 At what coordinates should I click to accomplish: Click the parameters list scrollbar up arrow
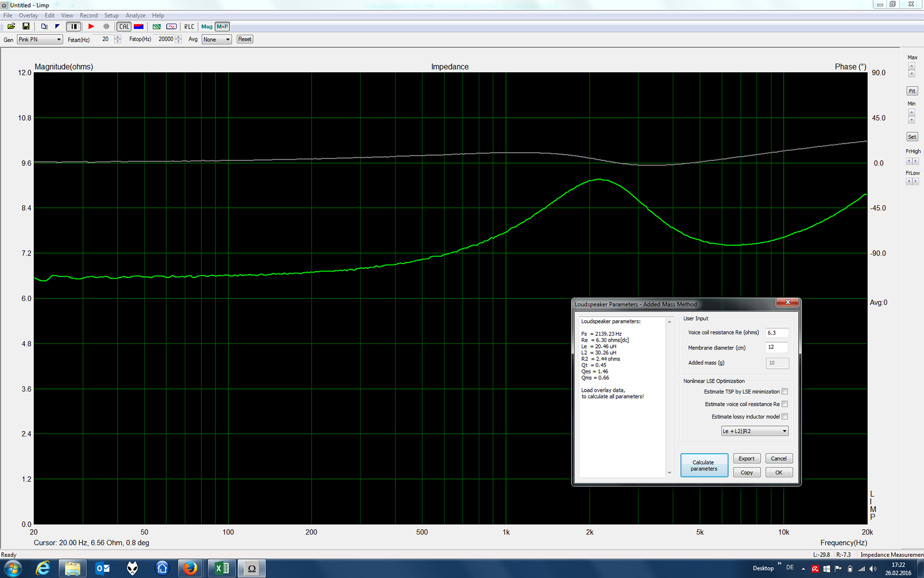pos(669,321)
